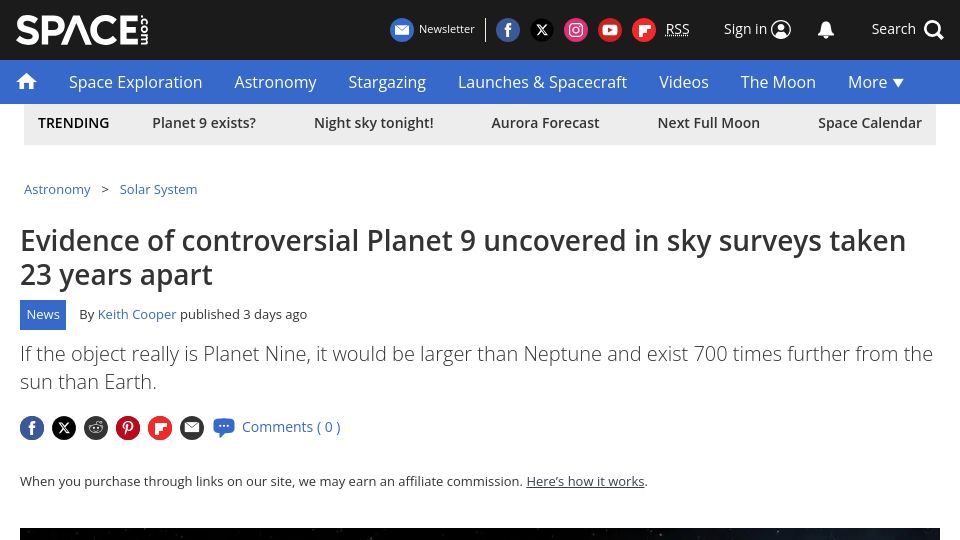The height and width of the screenshot is (540, 960).
Task: Open Videos section
Action: (x=683, y=82)
